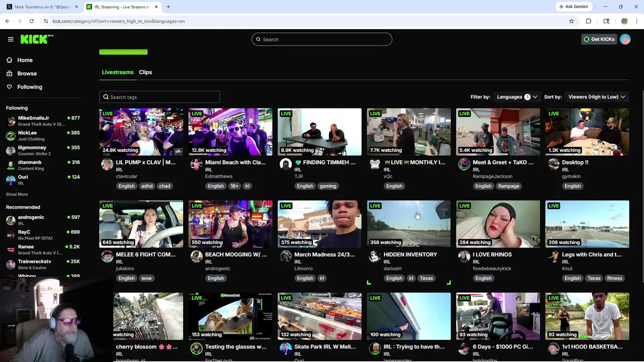Open the LIL PUMP x CLAV stream thumbnail
Screen dimensions: 644x362
coord(141,132)
